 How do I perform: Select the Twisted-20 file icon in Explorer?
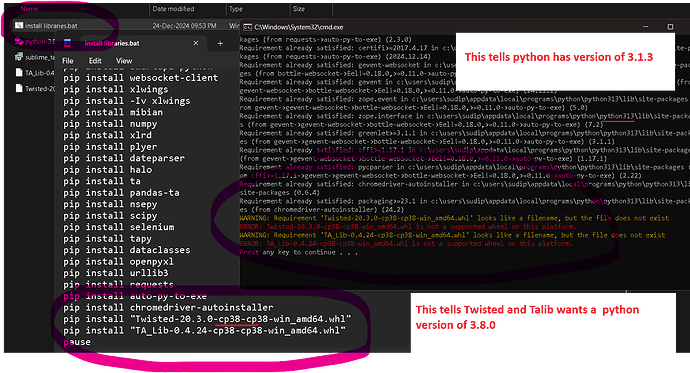(x=19, y=88)
